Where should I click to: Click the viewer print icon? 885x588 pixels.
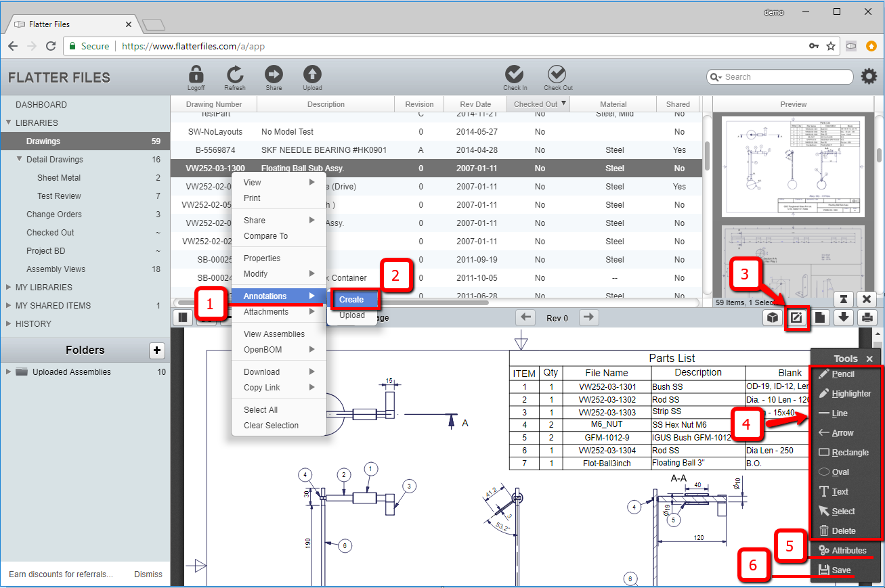point(866,317)
